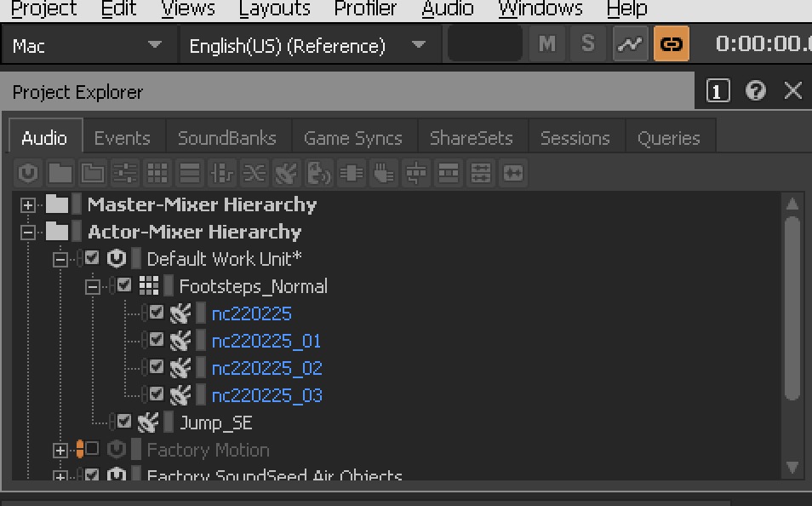Uncheck the Jump_SE inclusion checkbox
This screenshot has width=812, height=506.
(x=124, y=421)
